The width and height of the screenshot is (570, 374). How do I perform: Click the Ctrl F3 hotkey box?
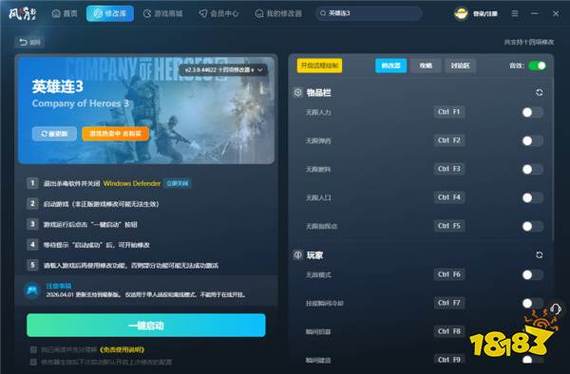pyautogui.click(x=449, y=169)
